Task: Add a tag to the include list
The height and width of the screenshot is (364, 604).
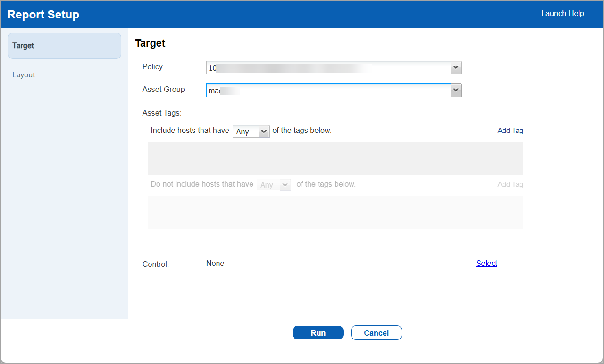Action: coord(510,130)
